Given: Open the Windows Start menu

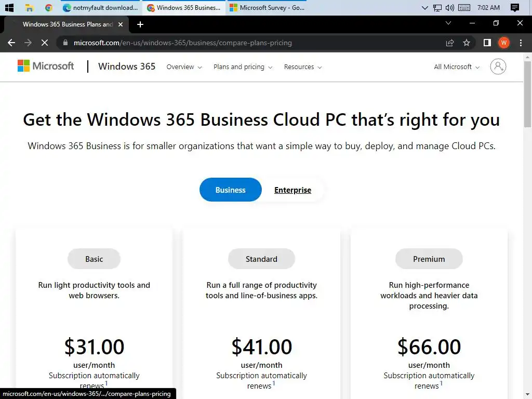Looking at the screenshot, I should [9, 7].
